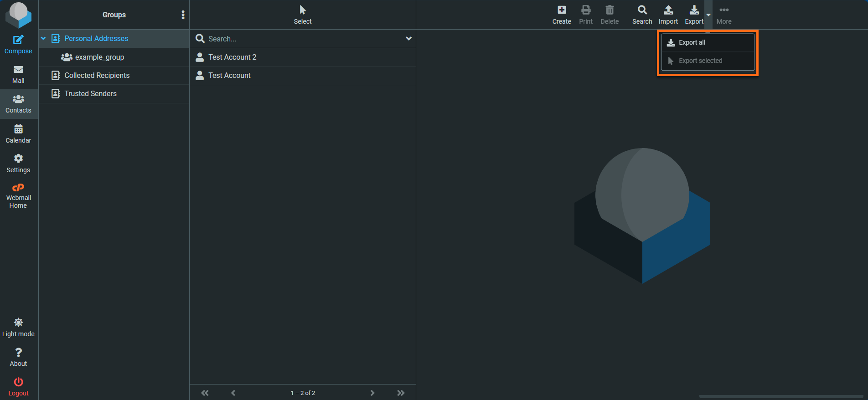Click the horizontal scrollbar at bottom
This screenshot has height=400, width=868.
[x=781, y=396]
